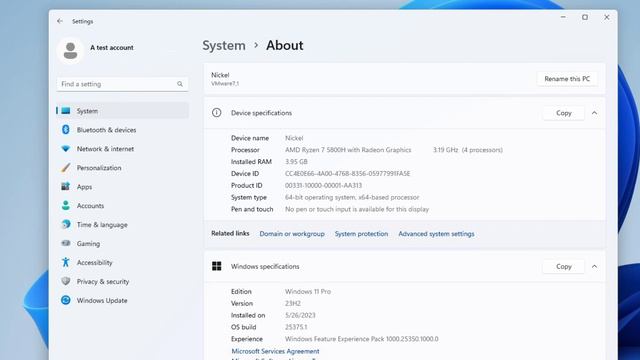Viewport: 640px width, 360px height.
Task: Click the Apps icon in sidebar
Action: 65,187
